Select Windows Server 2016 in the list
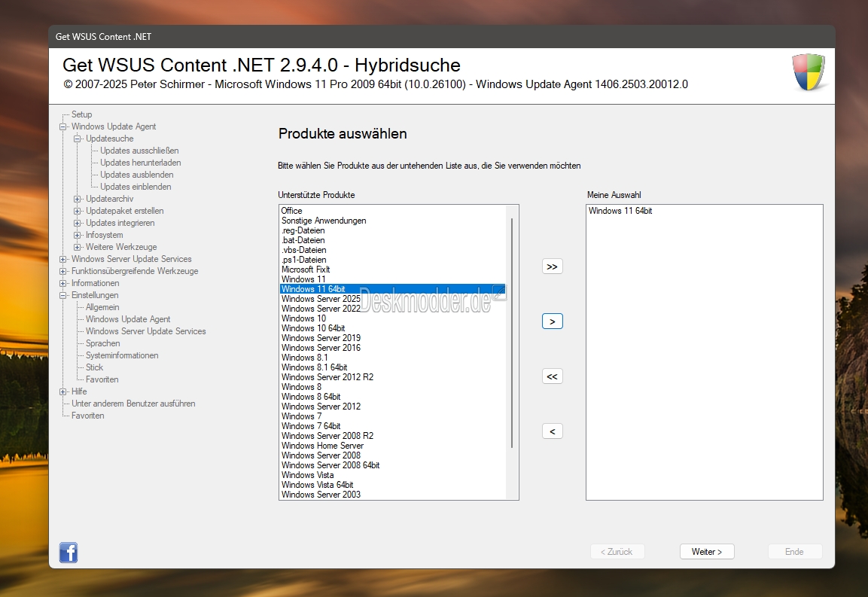868x597 pixels. tap(392, 348)
